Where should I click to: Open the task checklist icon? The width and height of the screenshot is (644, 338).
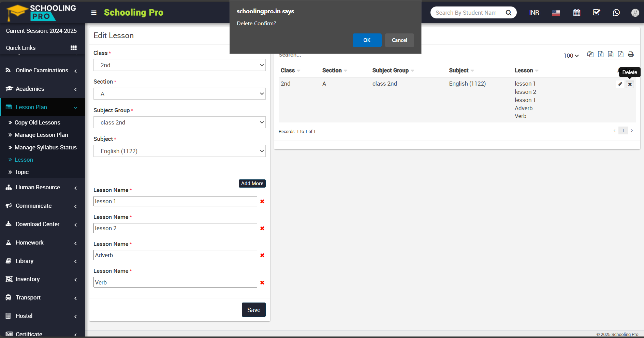[597, 13]
